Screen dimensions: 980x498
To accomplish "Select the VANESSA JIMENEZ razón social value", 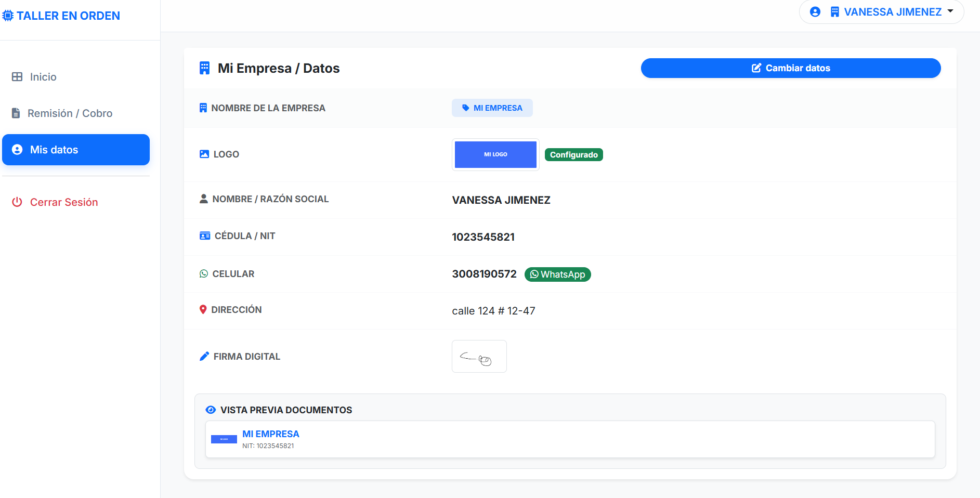I will pyautogui.click(x=501, y=200).
